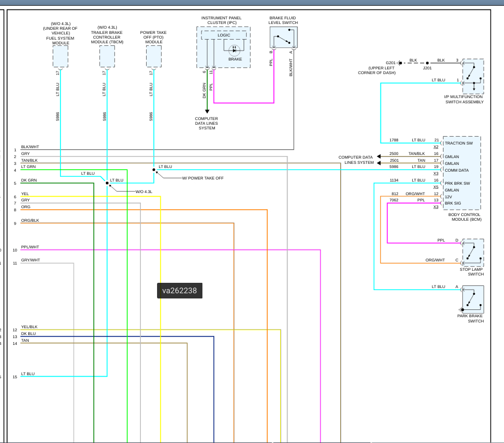Click the LOGIC block inside the IPC
This screenshot has width=504, height=443.
224,35
